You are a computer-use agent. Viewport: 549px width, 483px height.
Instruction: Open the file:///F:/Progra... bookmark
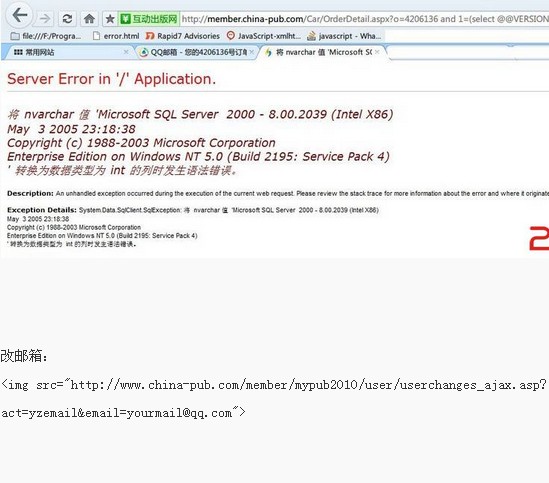[46, 36]
